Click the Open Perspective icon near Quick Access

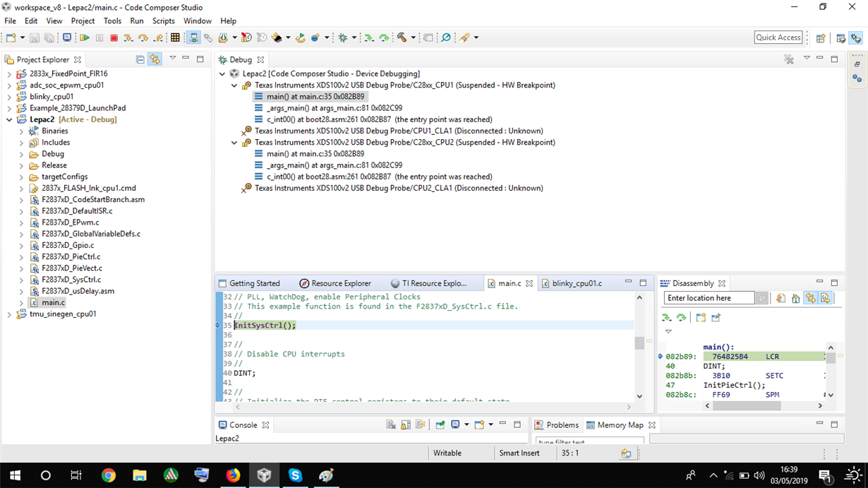pyautogui.click(x=821, y=38)
